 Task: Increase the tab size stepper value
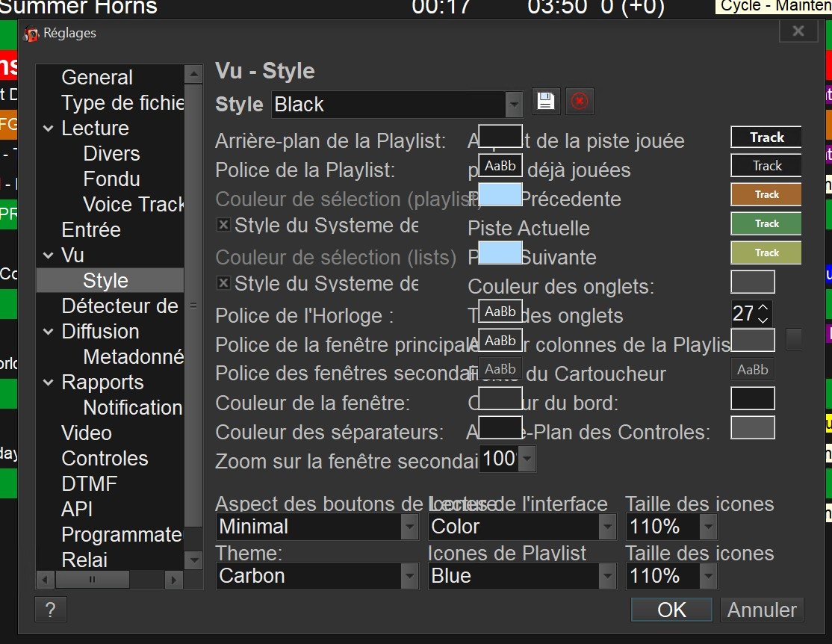pyautogui.click(x=763, y=307)
